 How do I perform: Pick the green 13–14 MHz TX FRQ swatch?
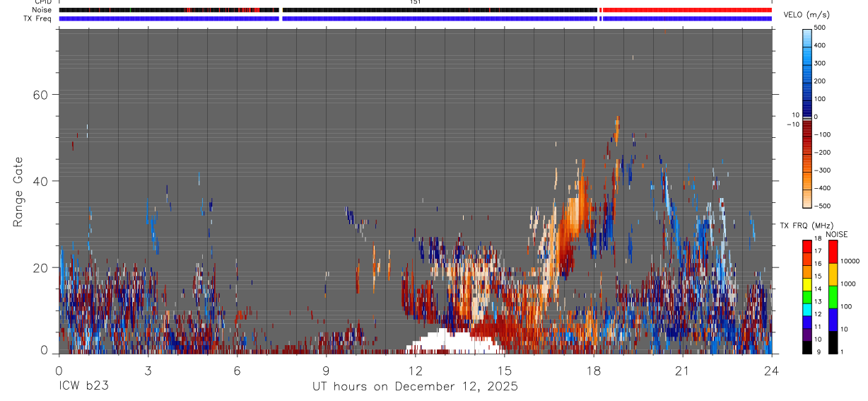point(807,297)
